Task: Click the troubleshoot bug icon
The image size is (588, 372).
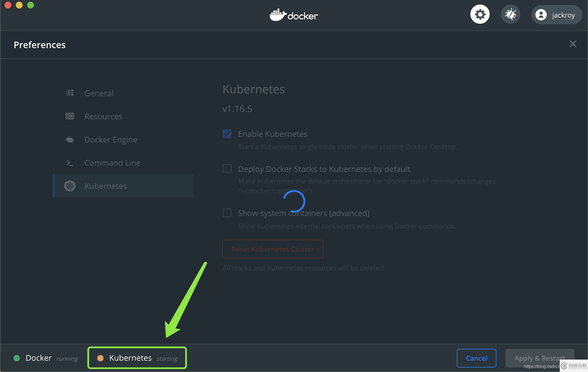Action: tap(511, 14)
